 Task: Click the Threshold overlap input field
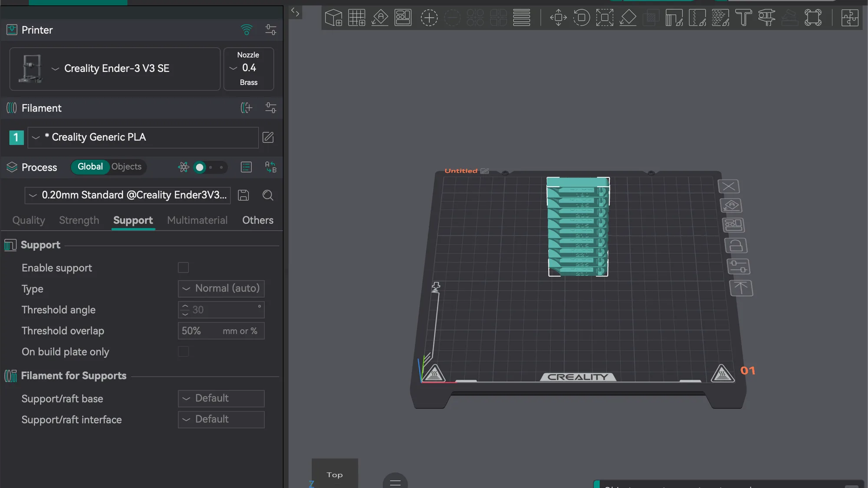pos(221,331)
